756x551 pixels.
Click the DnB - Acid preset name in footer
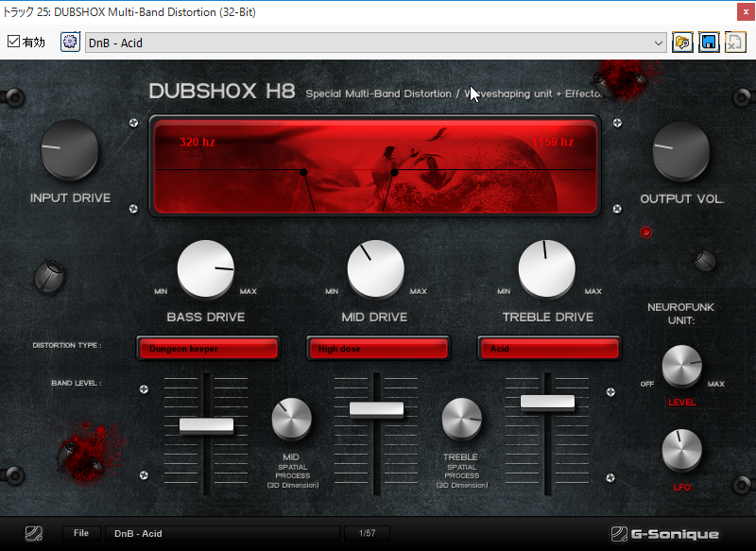pyautogui.click(x=222, y=533)
